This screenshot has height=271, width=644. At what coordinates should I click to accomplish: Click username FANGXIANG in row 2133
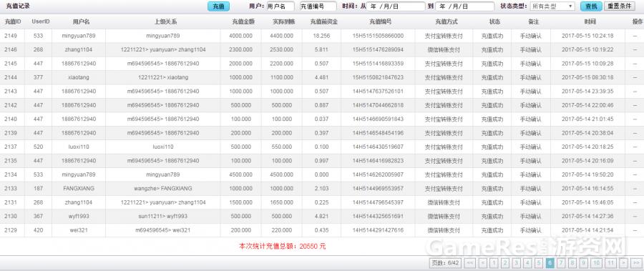pos(79,189)
